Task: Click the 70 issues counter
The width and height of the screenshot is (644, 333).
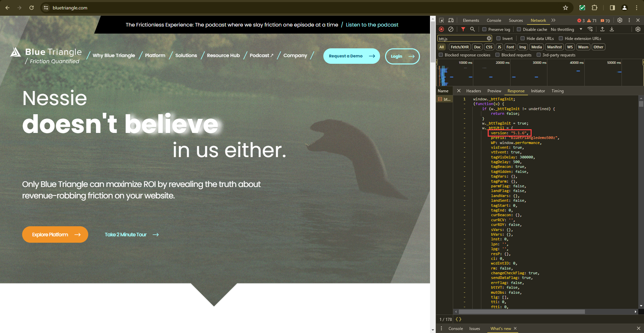Action: 605,20
